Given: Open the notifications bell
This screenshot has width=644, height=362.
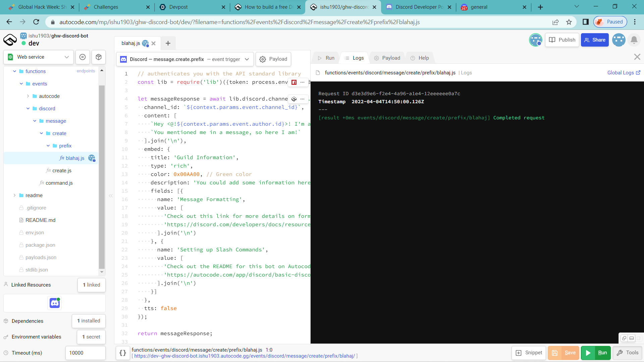Looking at the screenshot, I should pyautogui.click(x=634, y=40).
